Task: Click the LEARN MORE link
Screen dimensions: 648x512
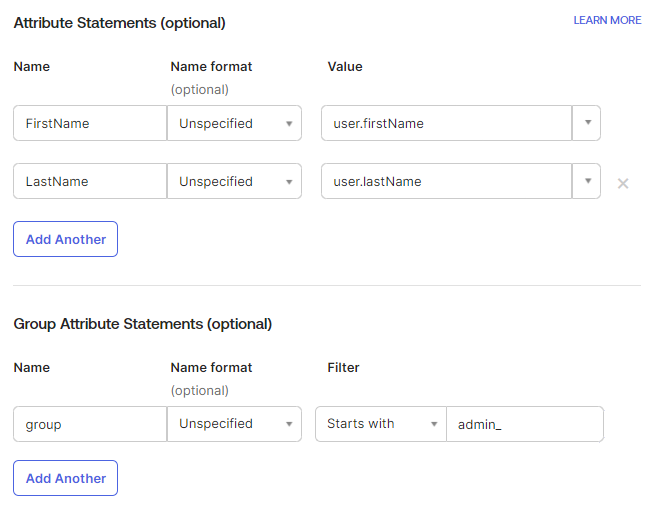Action: click(607, 20)
